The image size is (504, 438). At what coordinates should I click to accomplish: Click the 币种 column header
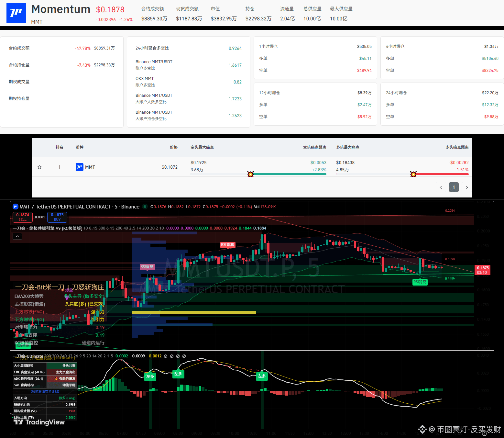[x=80, y=147]
